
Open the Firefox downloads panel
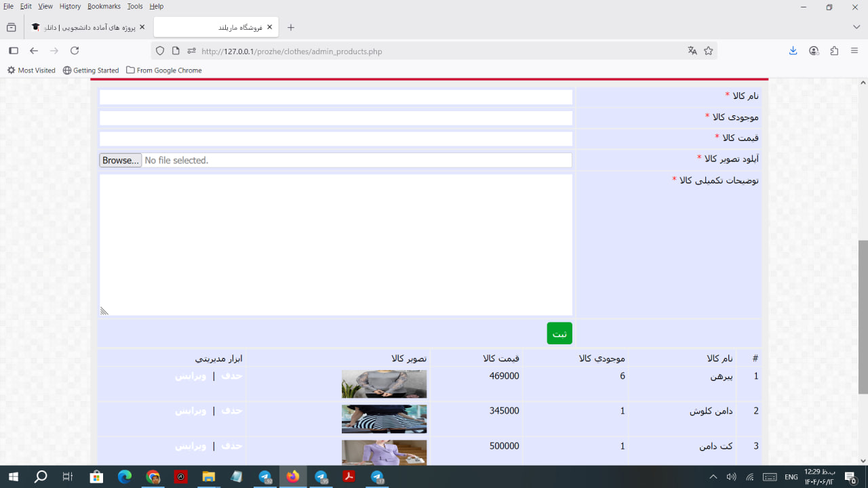point(793,51)
